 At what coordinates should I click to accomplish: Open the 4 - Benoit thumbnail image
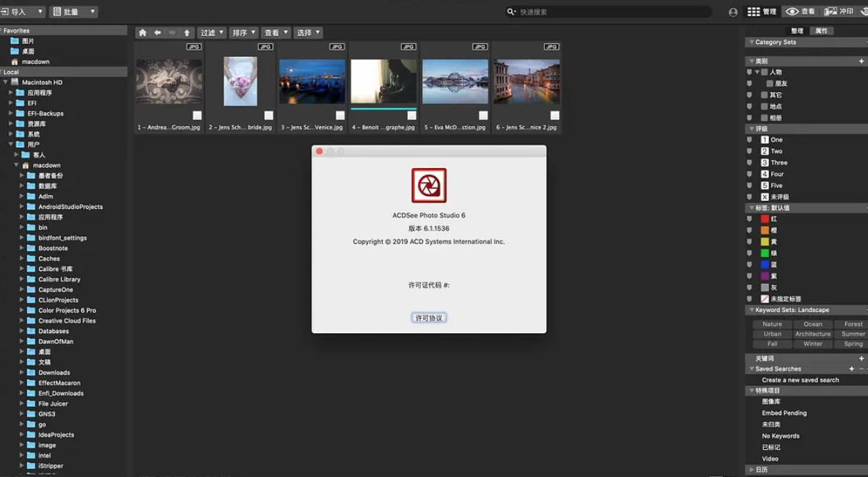[383, 81]
